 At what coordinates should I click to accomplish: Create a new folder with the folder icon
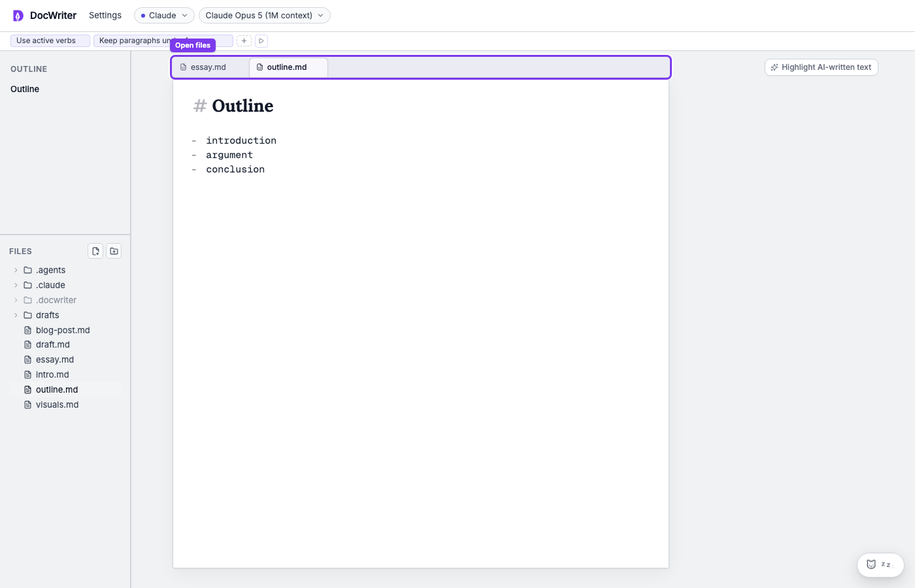click(114, 251)
